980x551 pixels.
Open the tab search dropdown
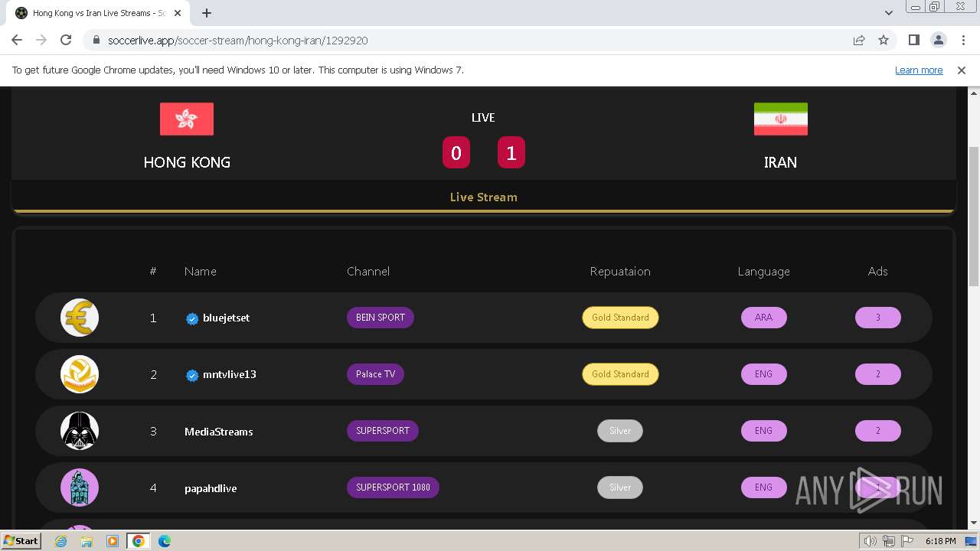tap(889, 13)
